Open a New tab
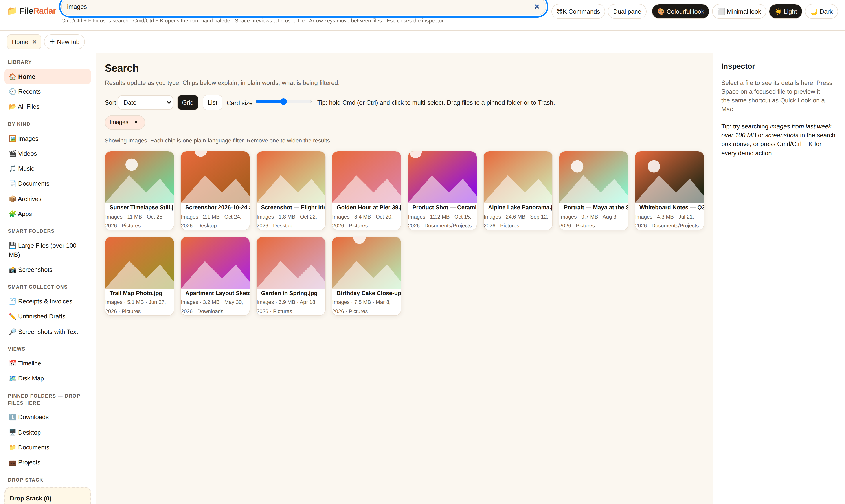The width and height of the screenshot is (845, 504). click(64, 42)
